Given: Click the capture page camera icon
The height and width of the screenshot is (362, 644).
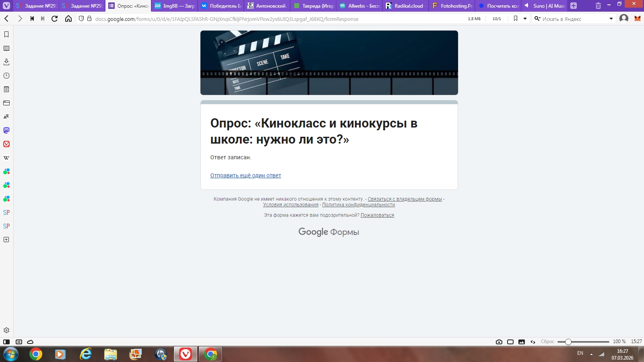Looking at the screenshot, I should pos(499,342).
